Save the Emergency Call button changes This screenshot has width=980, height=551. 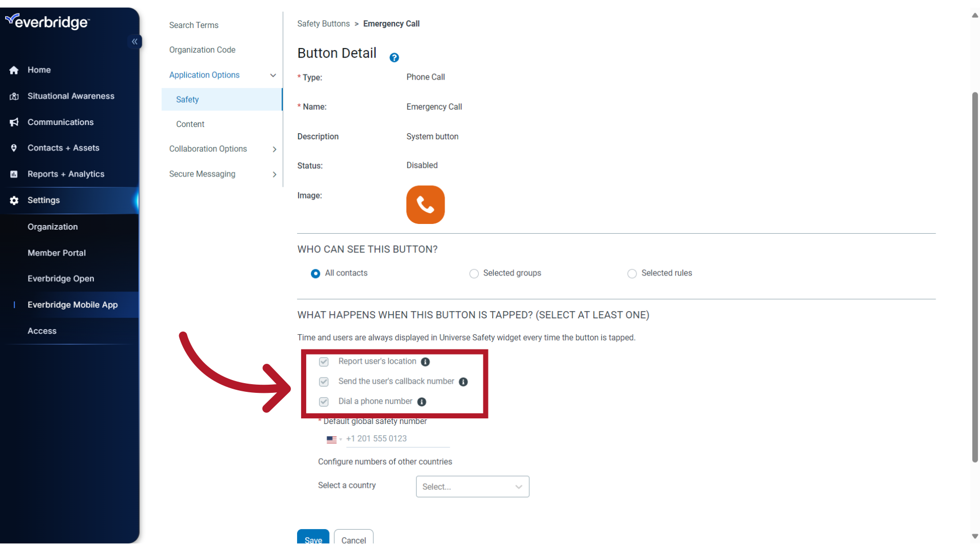point(313,540)
